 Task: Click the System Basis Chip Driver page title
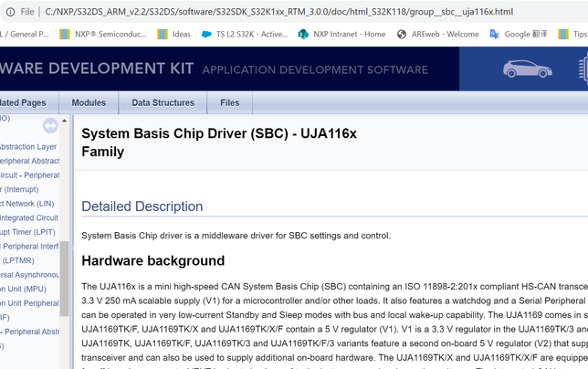[x=219, y=142]
